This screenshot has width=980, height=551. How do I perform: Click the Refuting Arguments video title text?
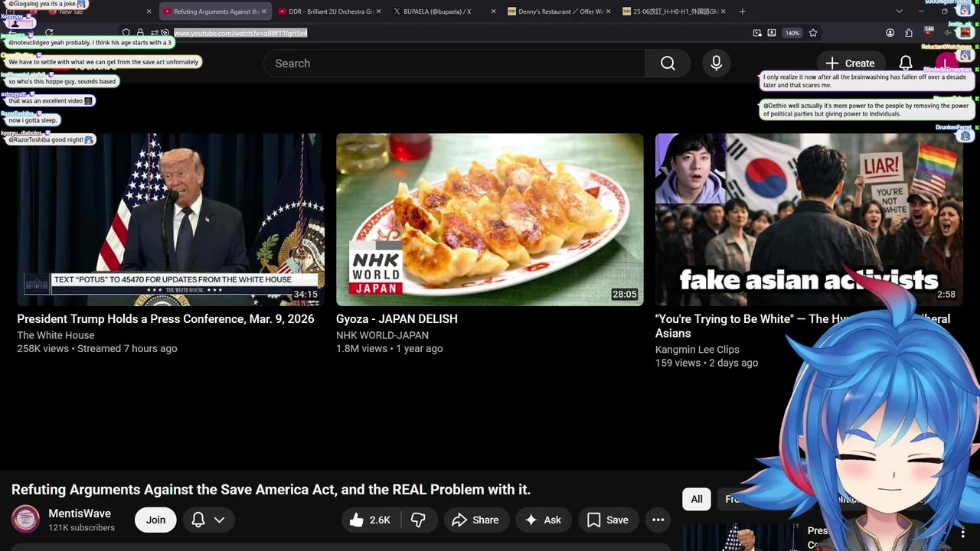click(x=271, y=490)
